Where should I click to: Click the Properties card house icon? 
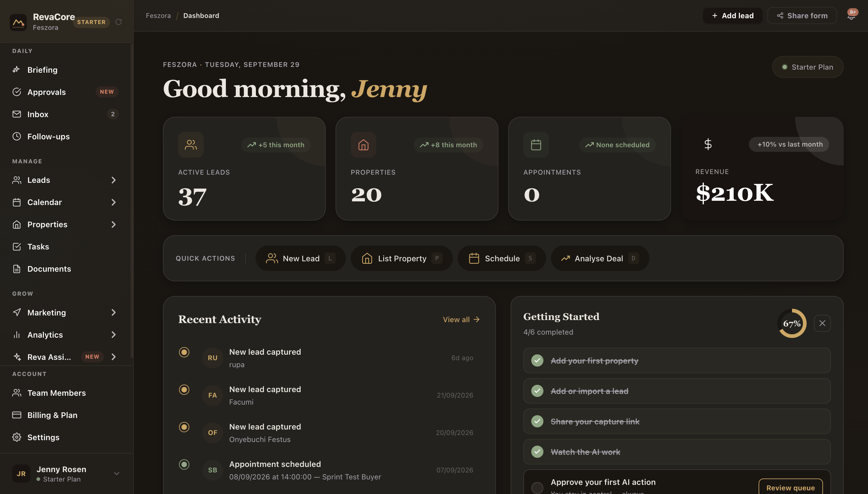click(363, 145)
